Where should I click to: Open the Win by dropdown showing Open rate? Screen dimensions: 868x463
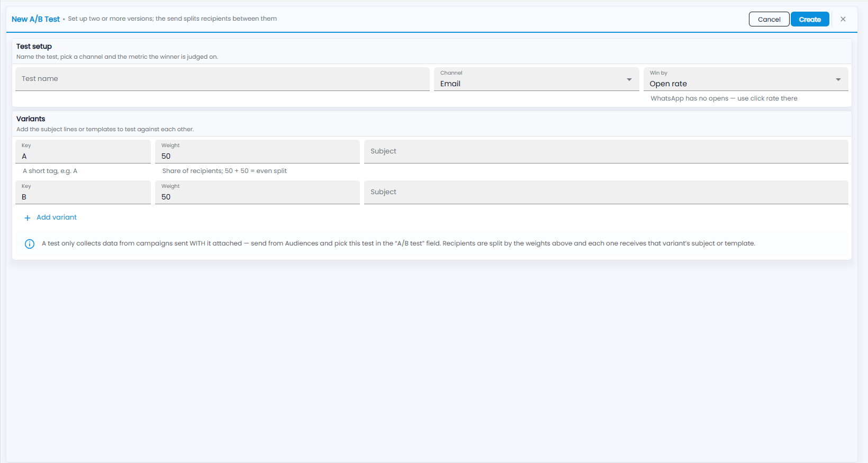pyautogui.click(x=746, y=79)
